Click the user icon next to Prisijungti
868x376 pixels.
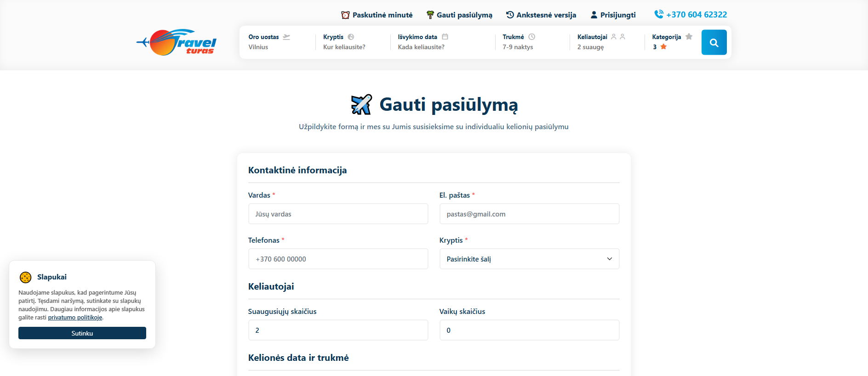point(594,15)
